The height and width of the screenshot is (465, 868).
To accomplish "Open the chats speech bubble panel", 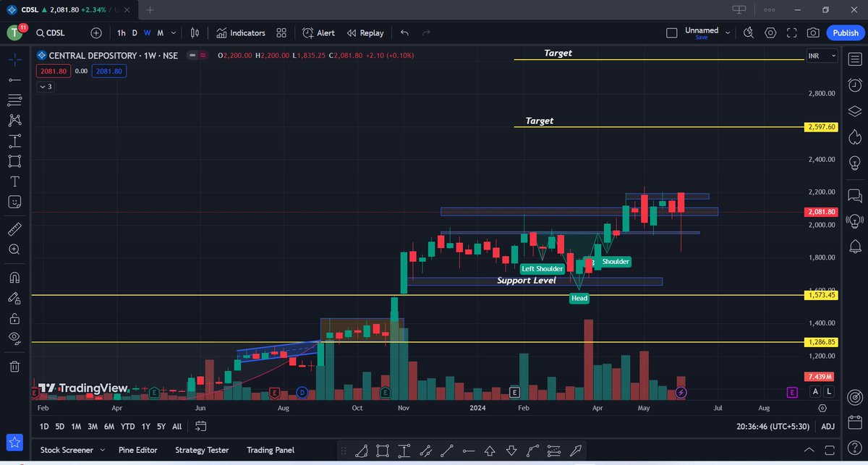I will click(x=854, y=195).
